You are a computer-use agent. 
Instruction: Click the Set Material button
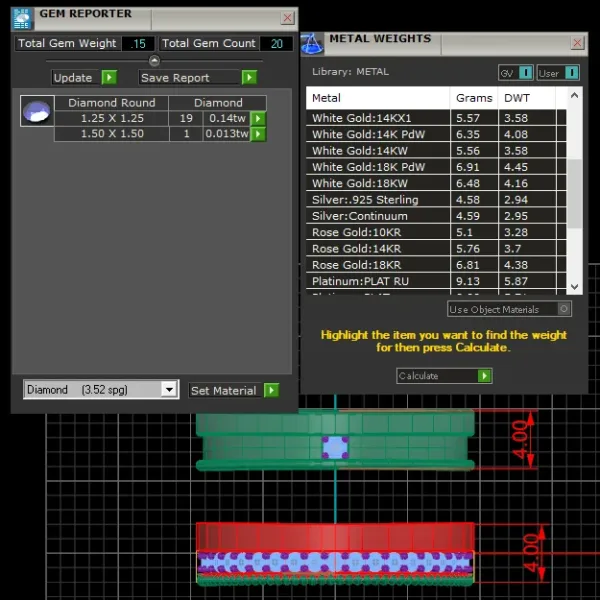coord(226,391)
